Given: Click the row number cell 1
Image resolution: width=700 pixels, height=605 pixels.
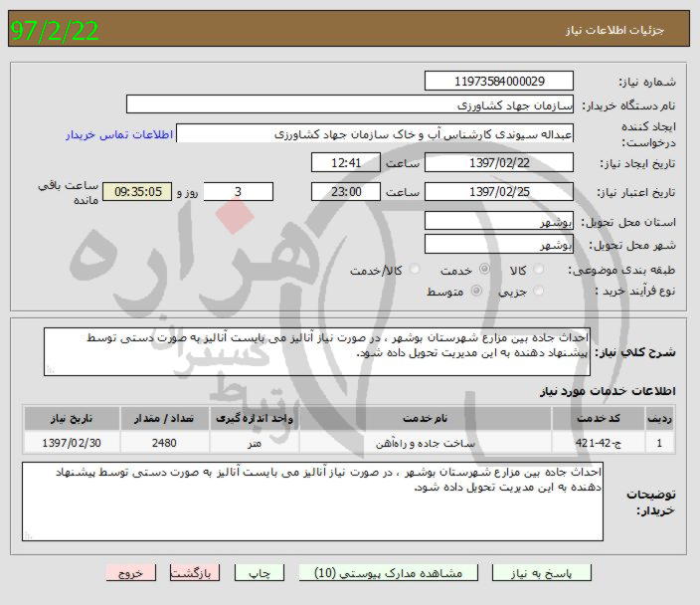Looking at the screenshot, I should pyautogui.click(x=659, y=443).
